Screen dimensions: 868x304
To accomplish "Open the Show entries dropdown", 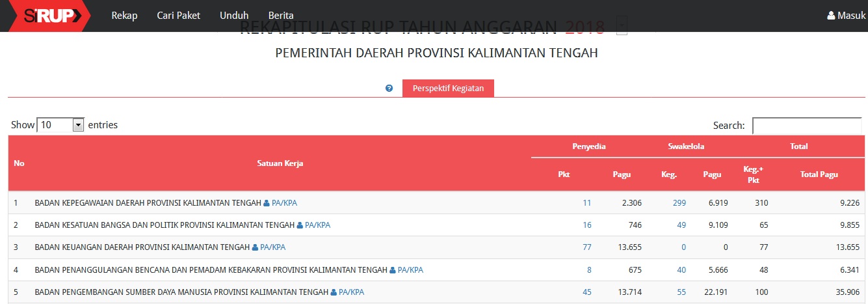I will pyautogui.click(x=61, y=125).
